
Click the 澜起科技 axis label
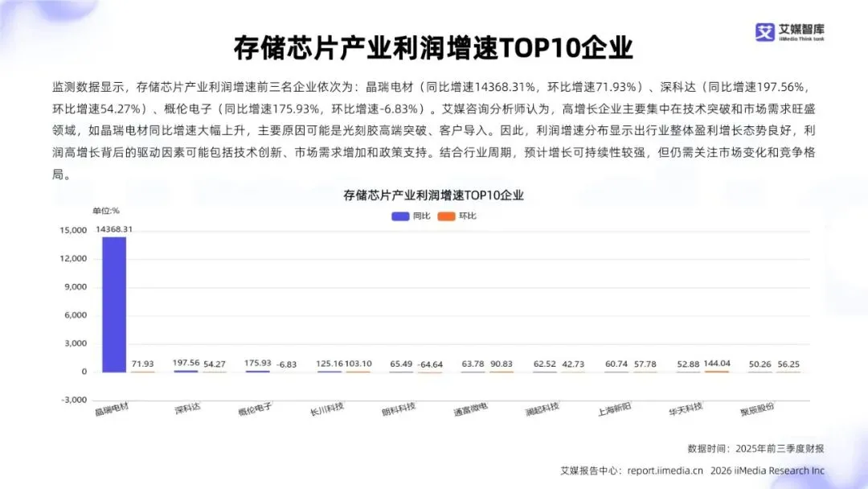click(542, 409)
